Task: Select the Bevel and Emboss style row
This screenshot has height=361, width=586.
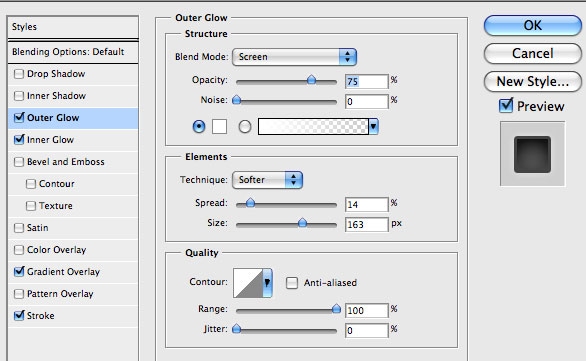Action: (73, 162)
